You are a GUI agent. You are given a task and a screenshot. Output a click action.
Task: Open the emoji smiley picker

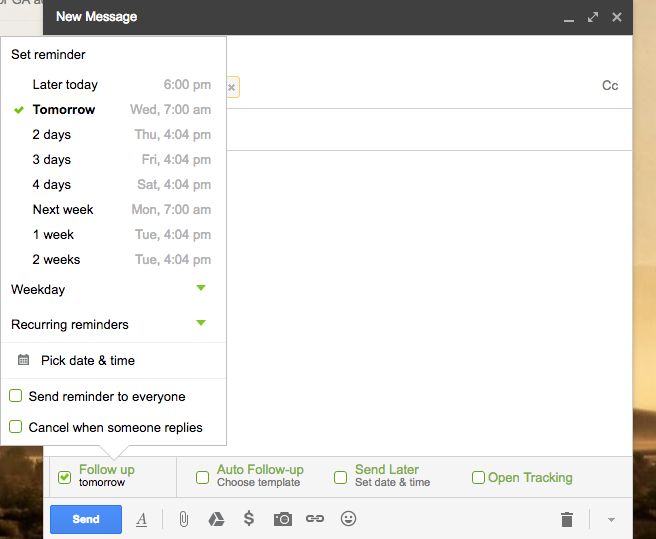(349, 519)
